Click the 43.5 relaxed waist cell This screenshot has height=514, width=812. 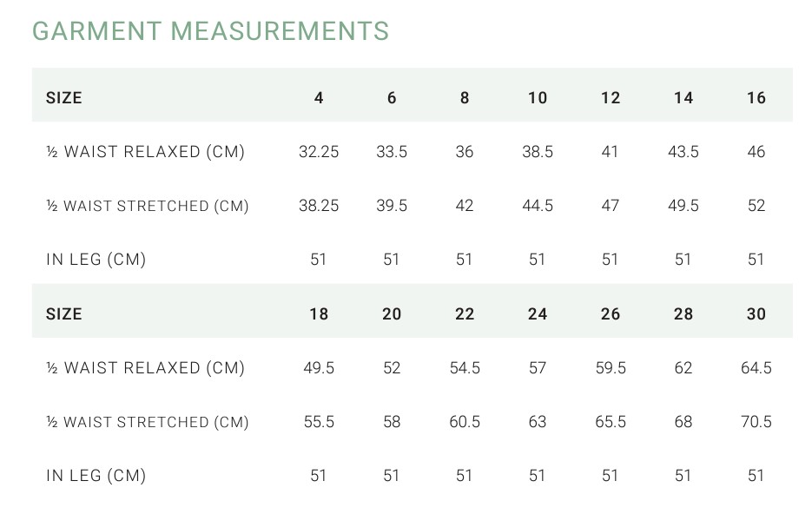pyautogui.click(x=683, y=152)
